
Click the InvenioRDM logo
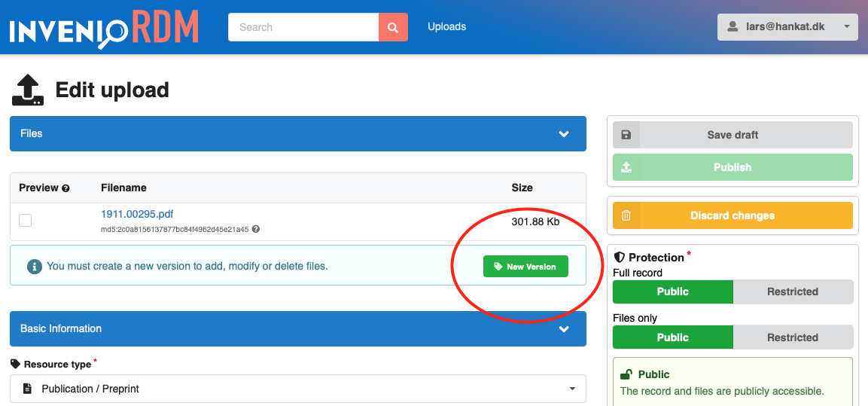[104, 27]
